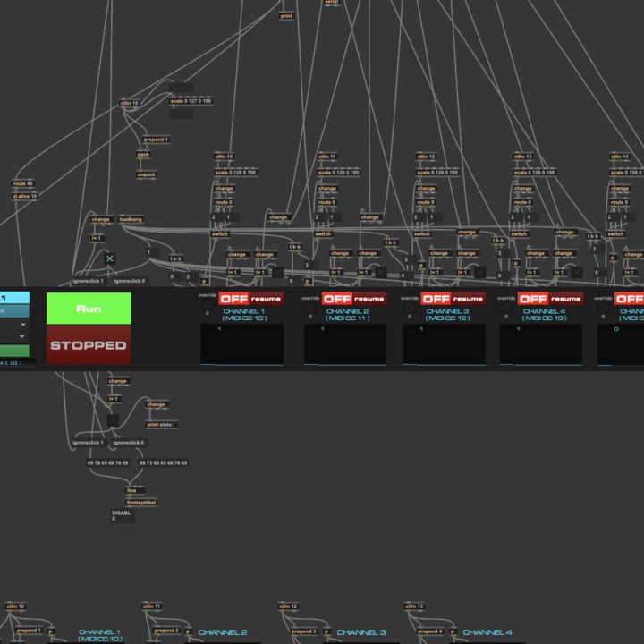
Task: Click the DISABLE message box
Action: coord(121,516)
